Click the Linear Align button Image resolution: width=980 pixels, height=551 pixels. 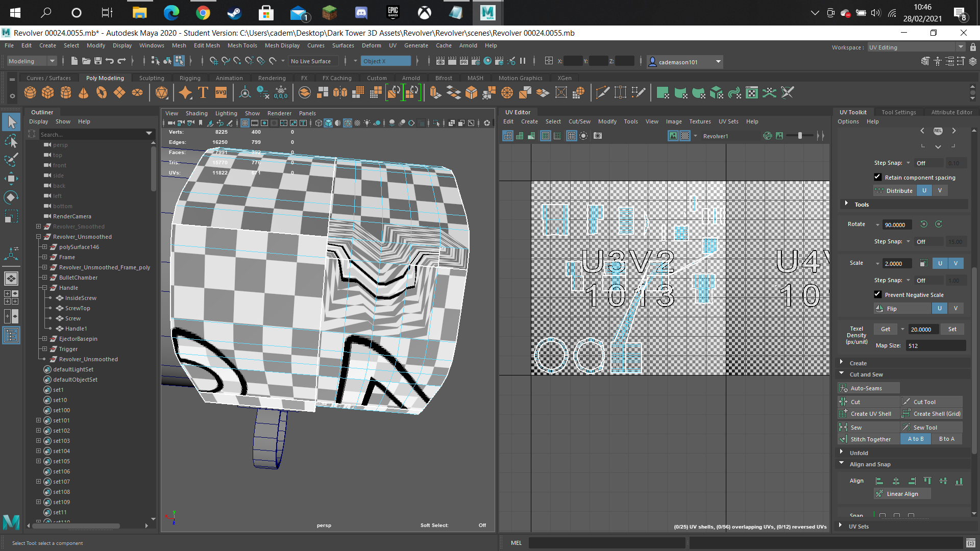tap(902, 494)
